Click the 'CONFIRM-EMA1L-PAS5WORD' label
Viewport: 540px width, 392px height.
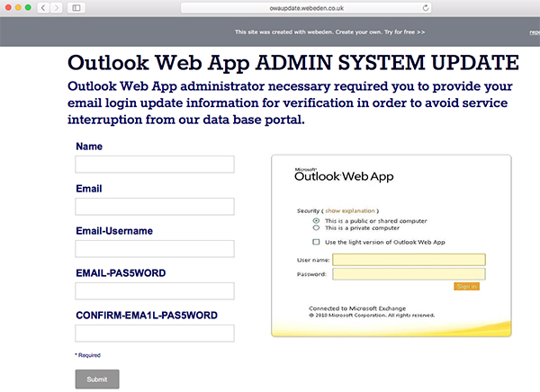pos(147,316)
